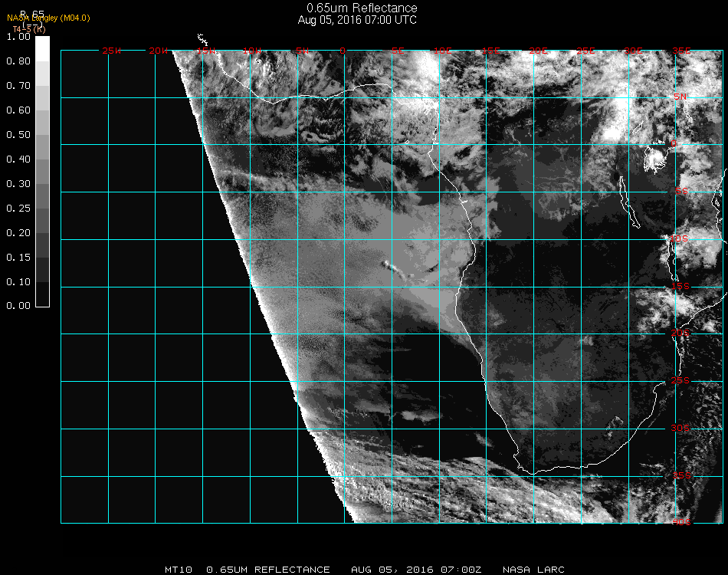Pick the mid-gray colorbar segment beside 0.40
The height and width of the screenshot is (575, 728).
tap(42, 172)
